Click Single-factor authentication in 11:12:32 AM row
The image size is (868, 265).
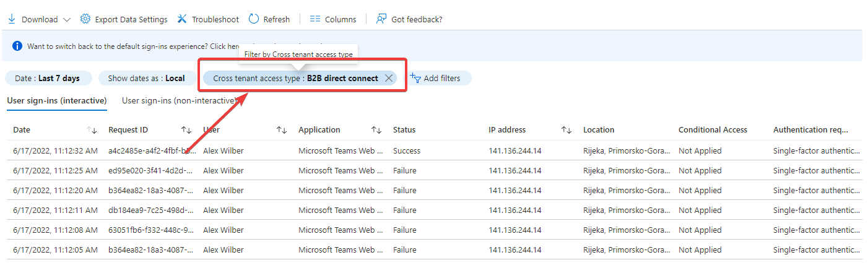tap(817, 150)
